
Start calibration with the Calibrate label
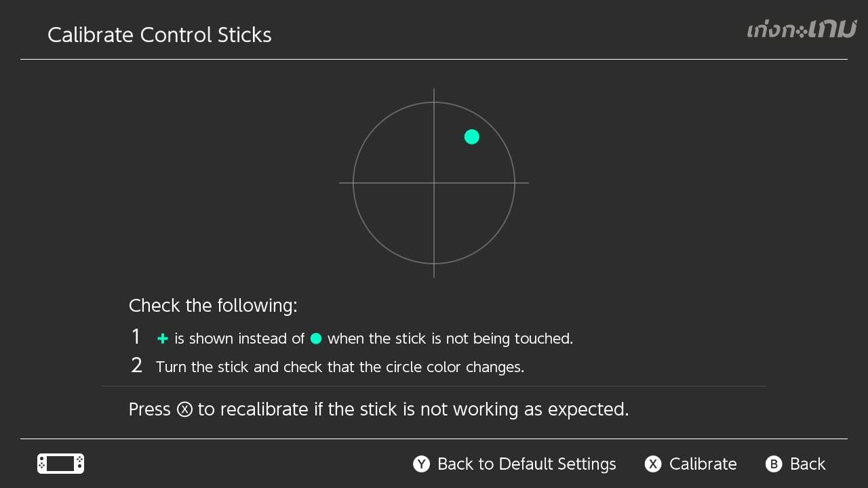pos(703,464)
